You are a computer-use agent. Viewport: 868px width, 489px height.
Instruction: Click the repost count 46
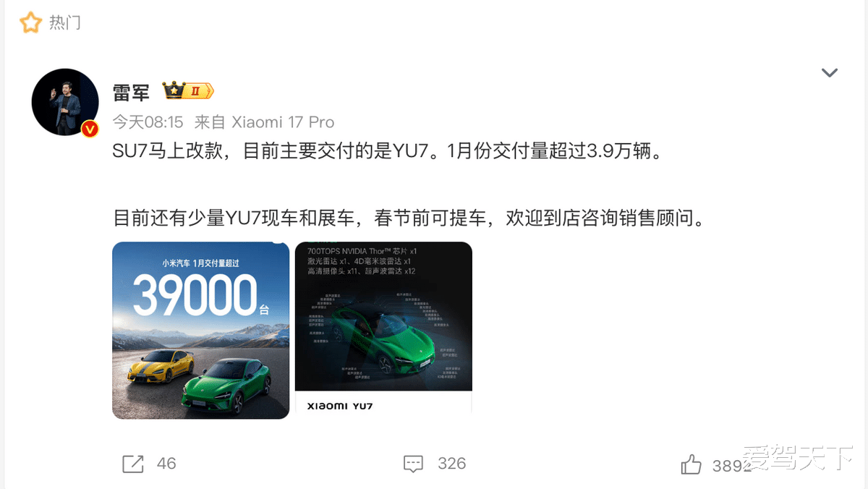(166, 464)
